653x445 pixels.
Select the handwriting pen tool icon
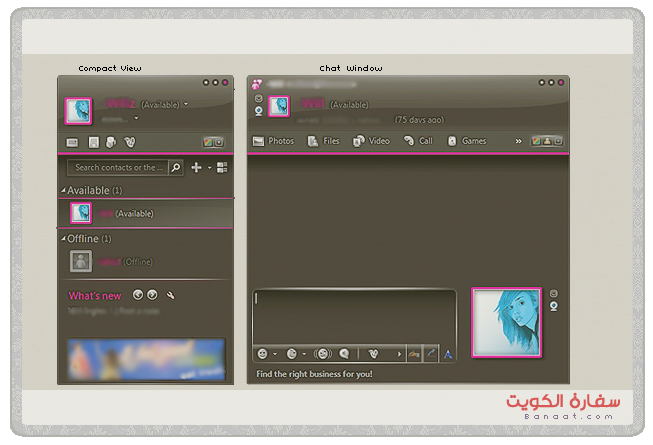[431, 354]
